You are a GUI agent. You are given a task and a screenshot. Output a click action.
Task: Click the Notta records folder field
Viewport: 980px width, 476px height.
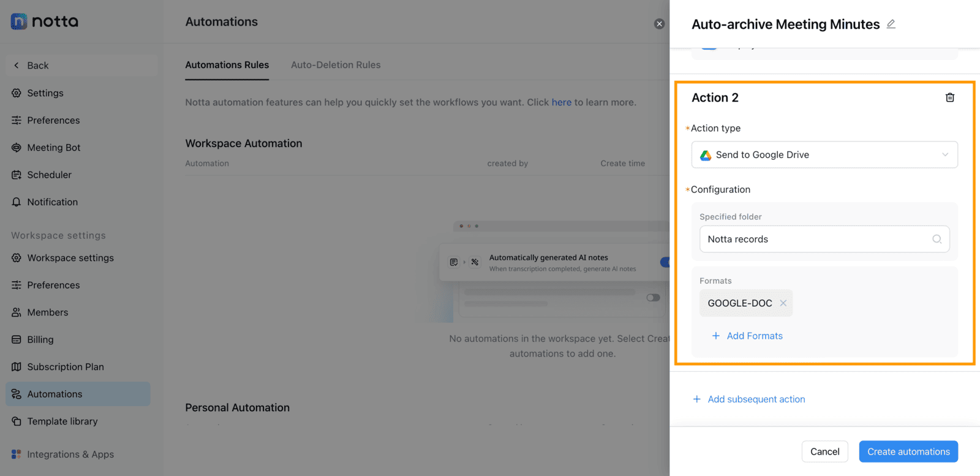[x=824, y=239]
